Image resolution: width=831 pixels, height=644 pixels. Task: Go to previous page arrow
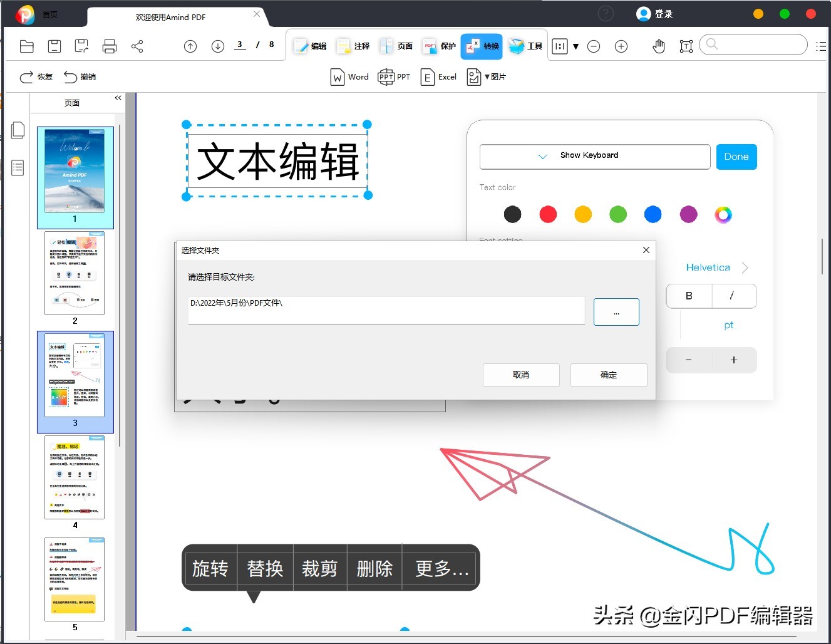(190, 46)
